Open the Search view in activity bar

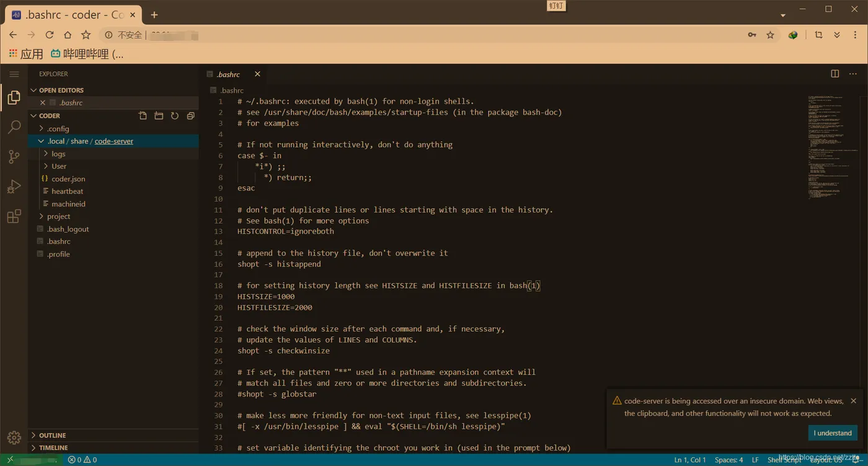coord(14,128)
